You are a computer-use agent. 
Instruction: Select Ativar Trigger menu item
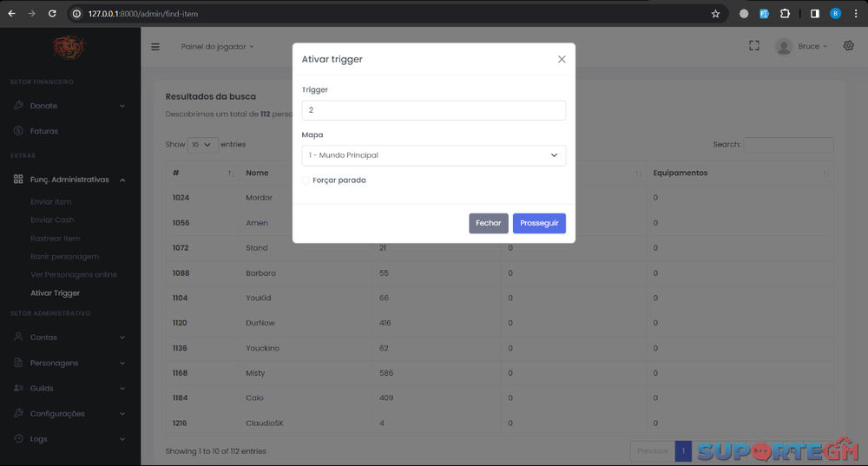[55, 293]
